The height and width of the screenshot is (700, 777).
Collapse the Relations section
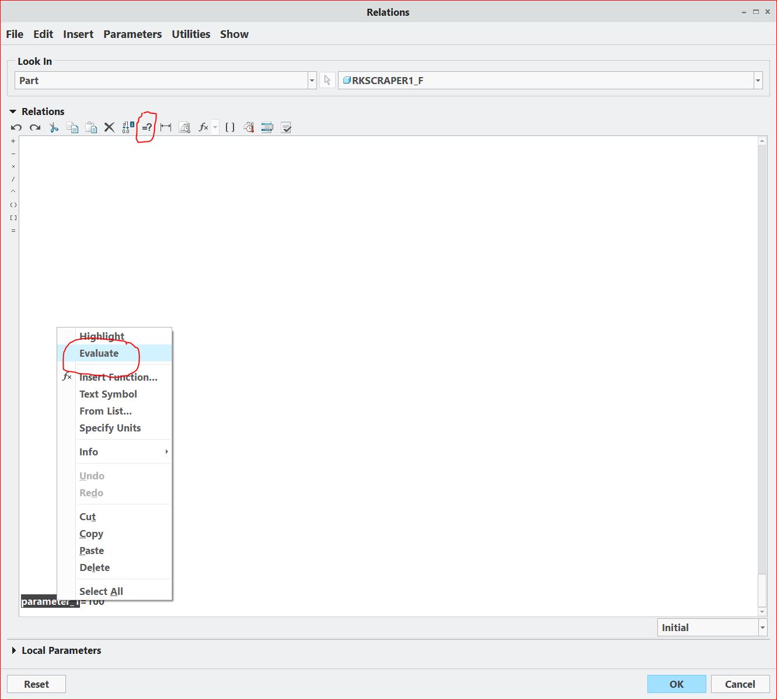(12, 111)
